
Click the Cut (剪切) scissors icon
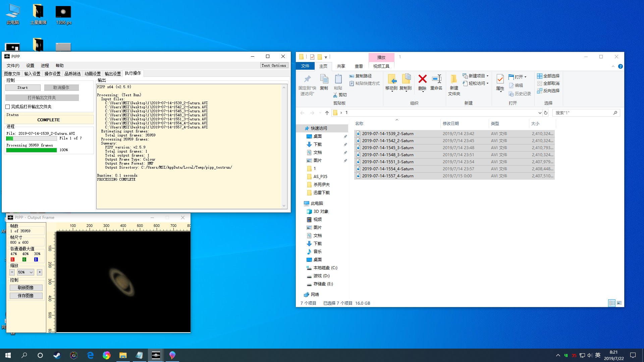point(335,95)
